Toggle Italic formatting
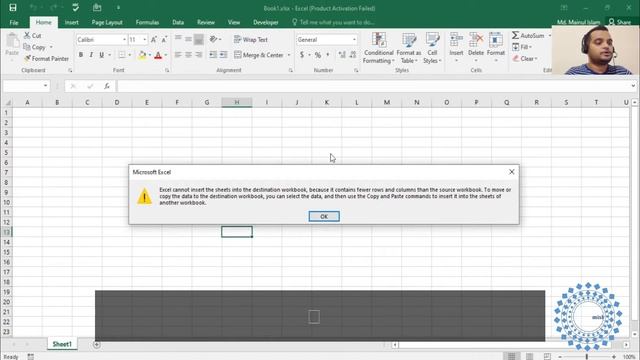640x360 pixels. tap(91, 55)
